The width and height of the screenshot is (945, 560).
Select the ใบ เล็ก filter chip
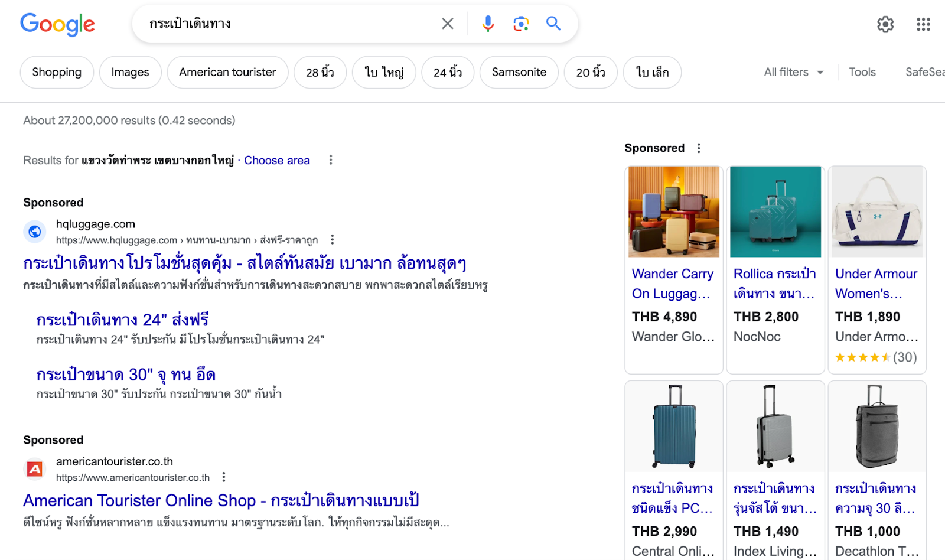653,72
